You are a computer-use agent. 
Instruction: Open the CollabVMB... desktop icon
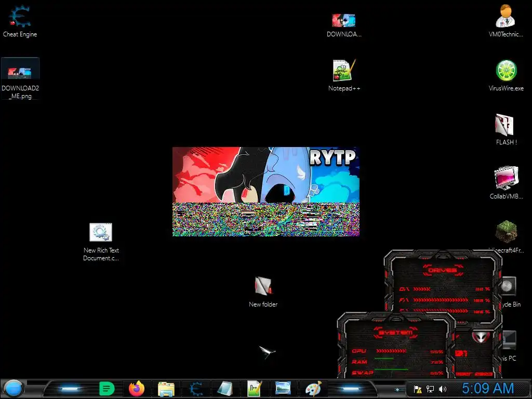click(x=506, y=183)
